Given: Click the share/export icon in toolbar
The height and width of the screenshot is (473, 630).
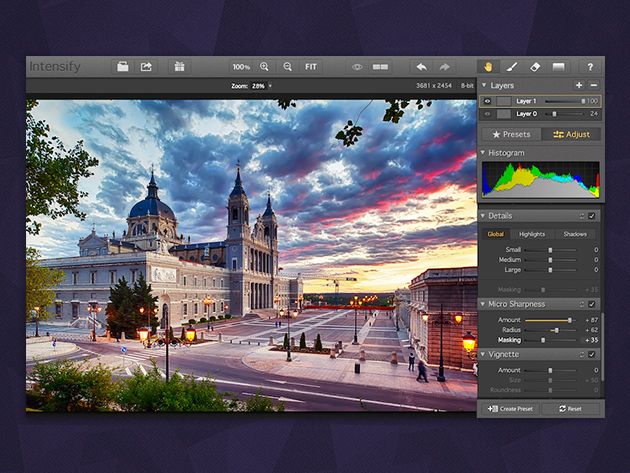Looking at the screenshot, I should [146, 67].
